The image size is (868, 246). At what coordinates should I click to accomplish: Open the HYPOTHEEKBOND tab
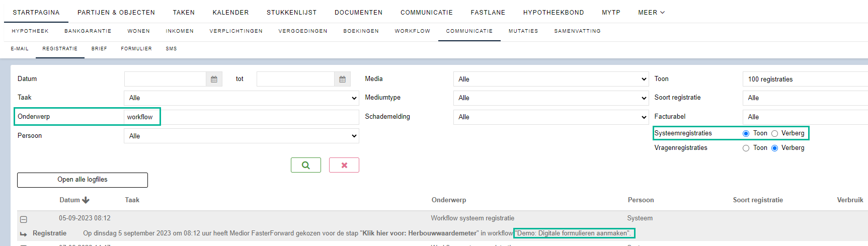(x=554, y=13)
